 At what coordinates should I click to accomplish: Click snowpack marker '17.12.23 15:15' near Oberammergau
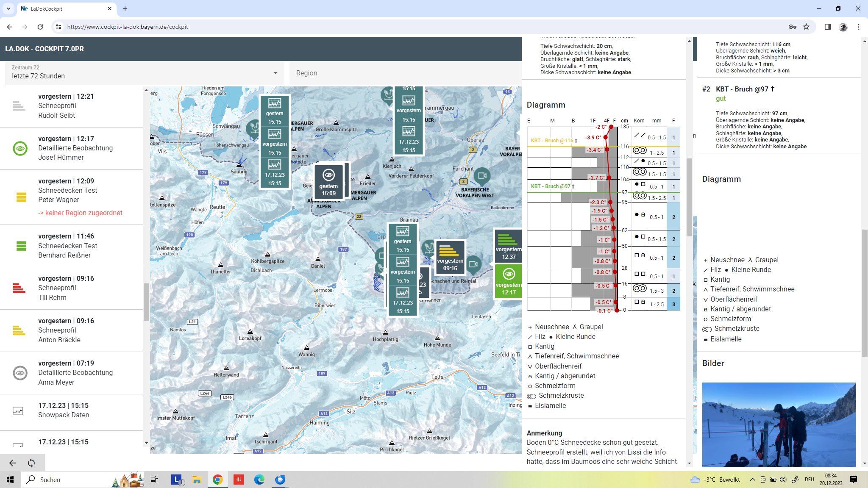[409, 140]
